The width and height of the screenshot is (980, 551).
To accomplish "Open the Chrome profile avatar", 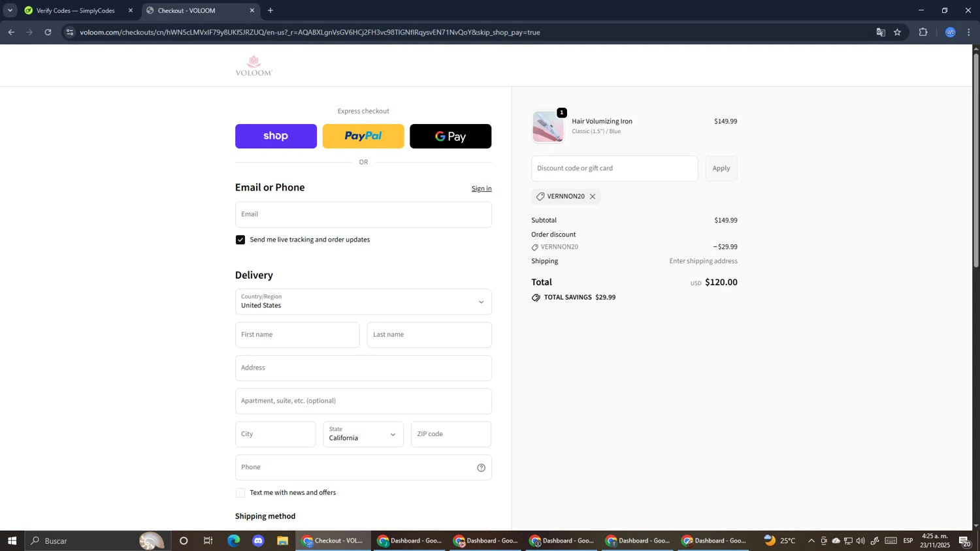I will tap(951, 32).
